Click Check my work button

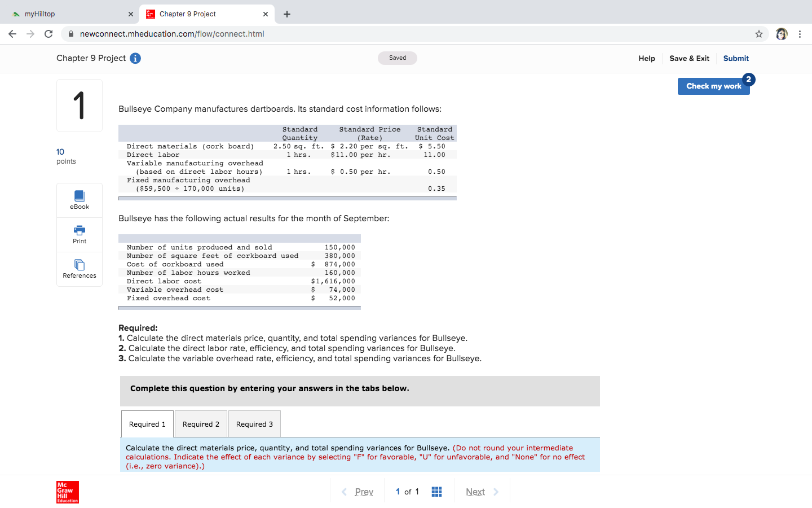pos(714,86)
